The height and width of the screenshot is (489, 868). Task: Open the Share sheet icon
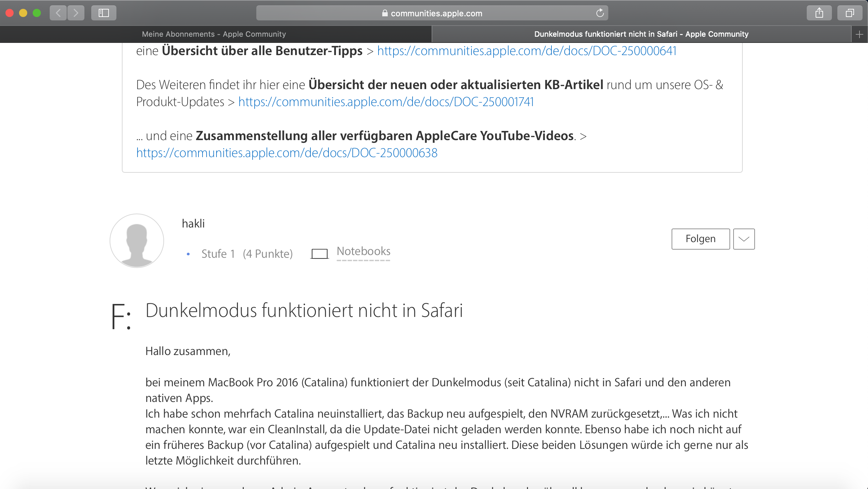coord(819,13)
